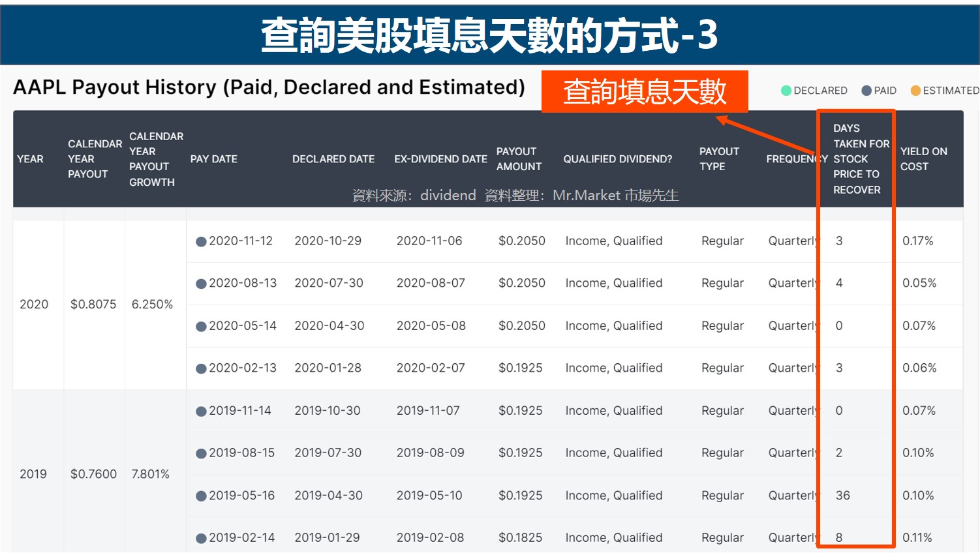980x553 pixels.
Task: Click paid status dot beside 2020-05-14
Action: point(202,327)
